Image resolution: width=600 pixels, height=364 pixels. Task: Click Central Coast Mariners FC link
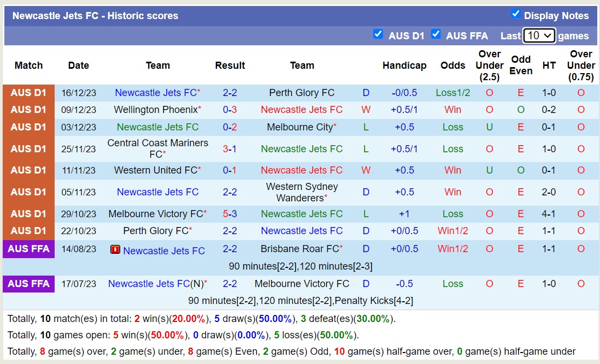(x=157, y=148)
